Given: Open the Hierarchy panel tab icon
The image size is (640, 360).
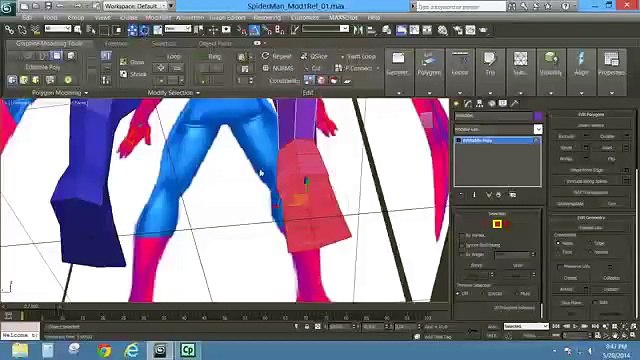Looking at the screenshot, I should [480, 104].
